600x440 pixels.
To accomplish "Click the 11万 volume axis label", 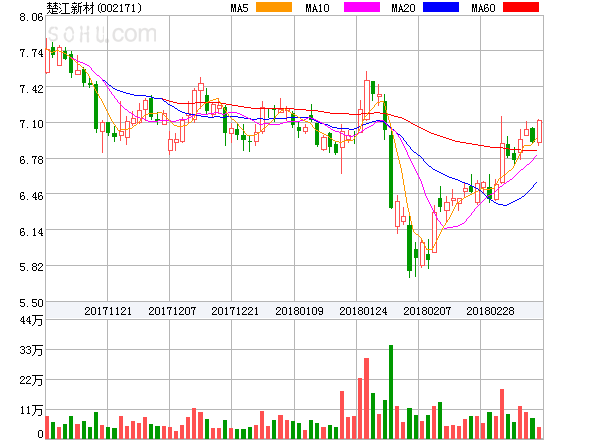I will [31, 411].
